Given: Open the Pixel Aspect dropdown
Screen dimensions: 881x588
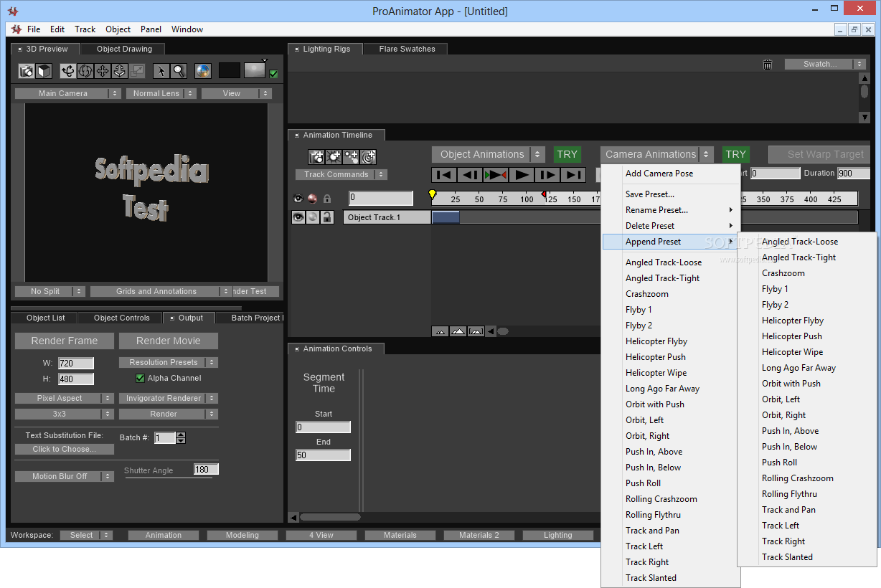Looking at the screenshot, I should coord(65,398).
